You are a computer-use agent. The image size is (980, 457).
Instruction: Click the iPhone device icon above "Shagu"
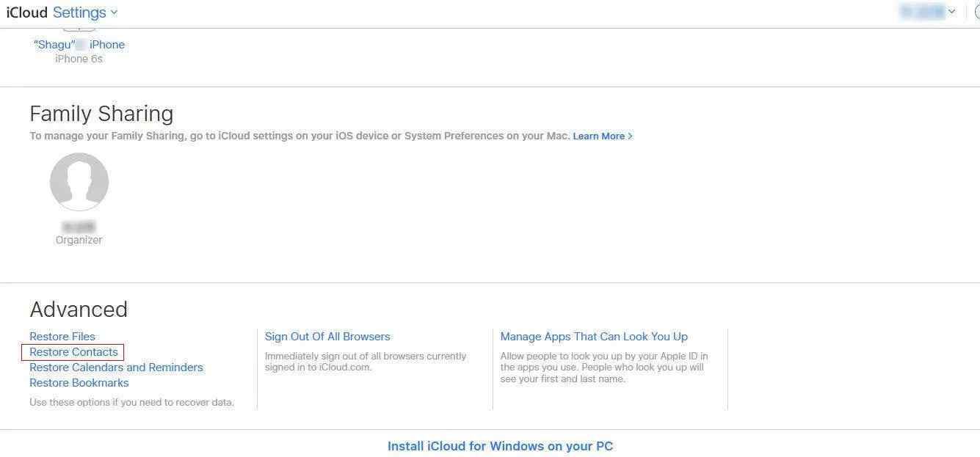(x=79, y=29)
